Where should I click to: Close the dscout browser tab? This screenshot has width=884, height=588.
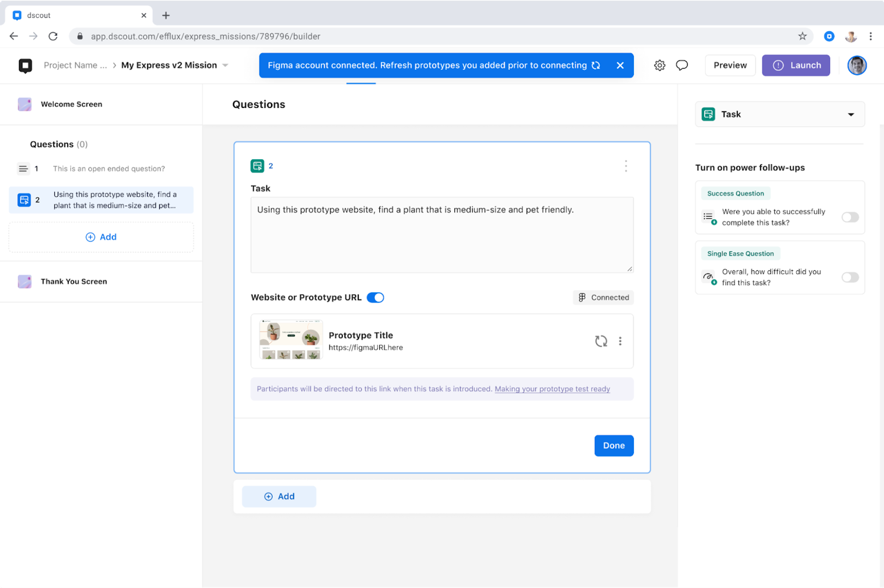tap(144, 15)
